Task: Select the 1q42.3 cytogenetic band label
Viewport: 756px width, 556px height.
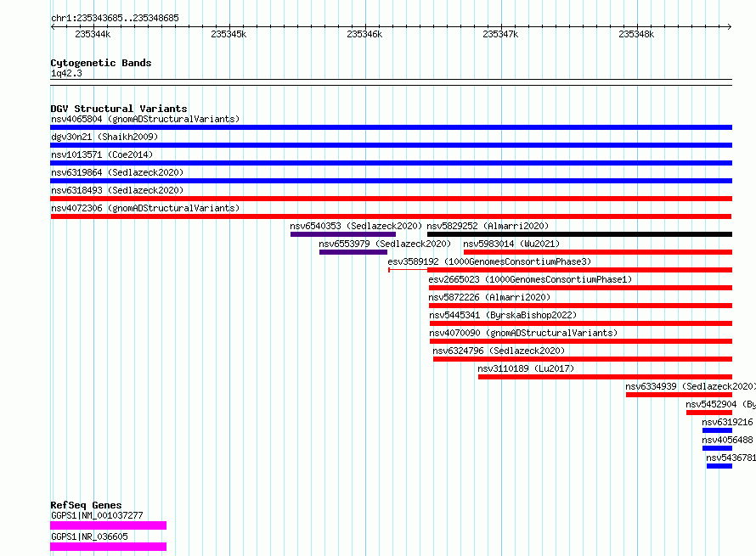Action: coord(66,74)
